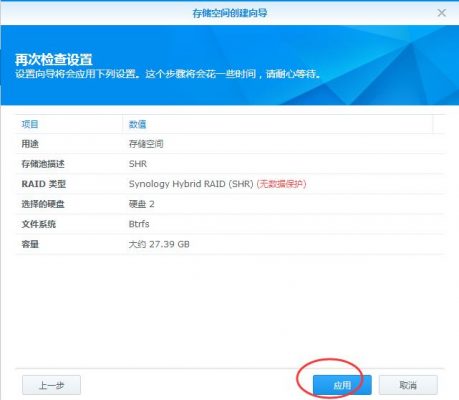Click the 存储空间创建向导 title bar text
459x400 pixels.
[x=230, y=13]
